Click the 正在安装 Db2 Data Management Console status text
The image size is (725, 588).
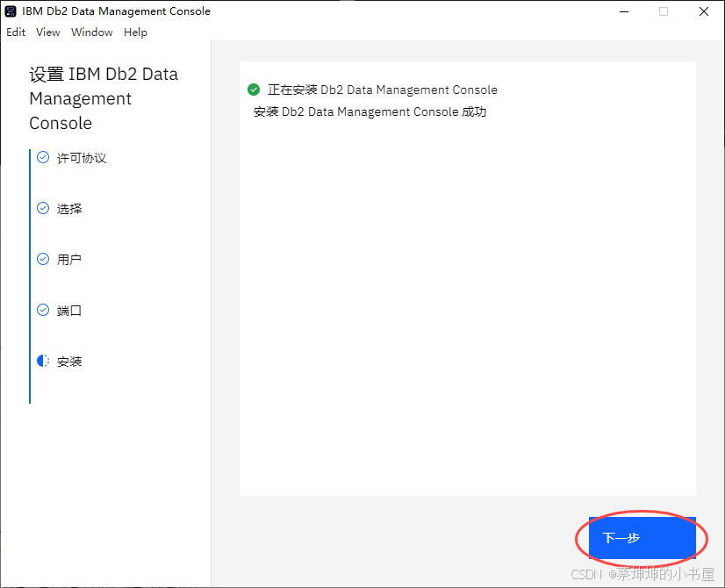(x=384, y=89)
